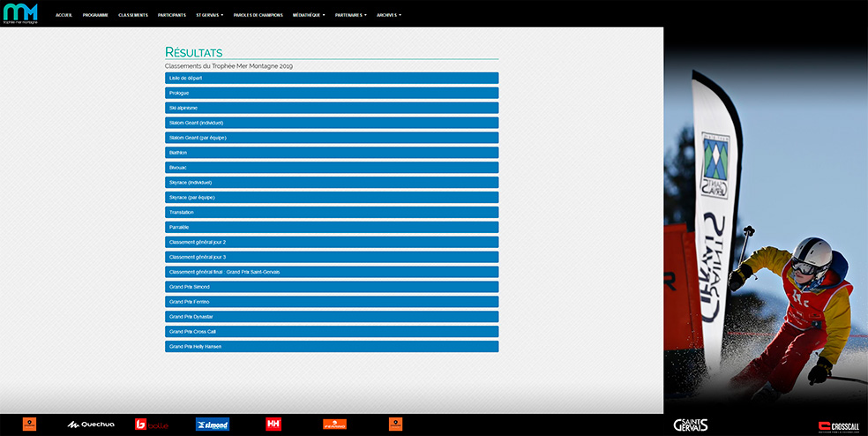
Task: Show Classement général final Grand Prix Saint-Gervais
Action: tap(331, 272)
